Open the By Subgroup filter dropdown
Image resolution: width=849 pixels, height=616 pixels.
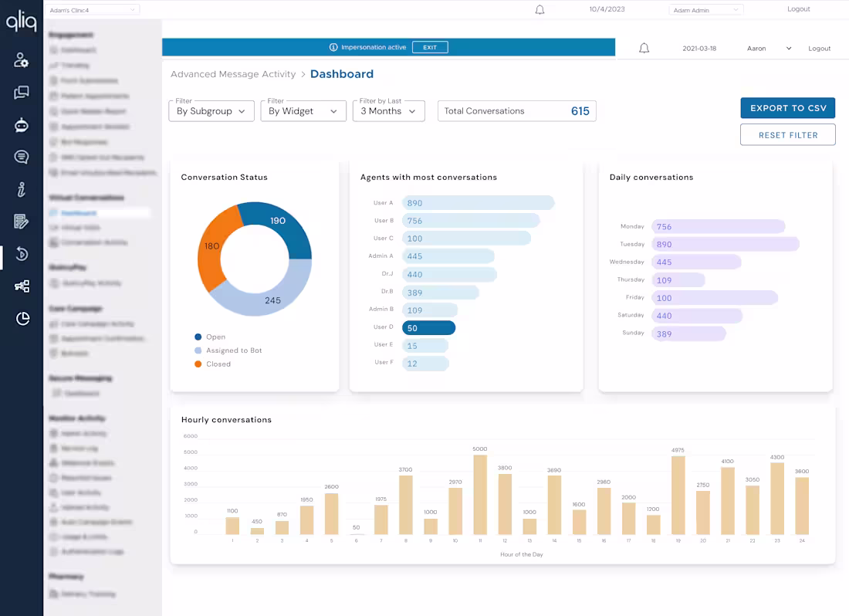coord(211,110)
